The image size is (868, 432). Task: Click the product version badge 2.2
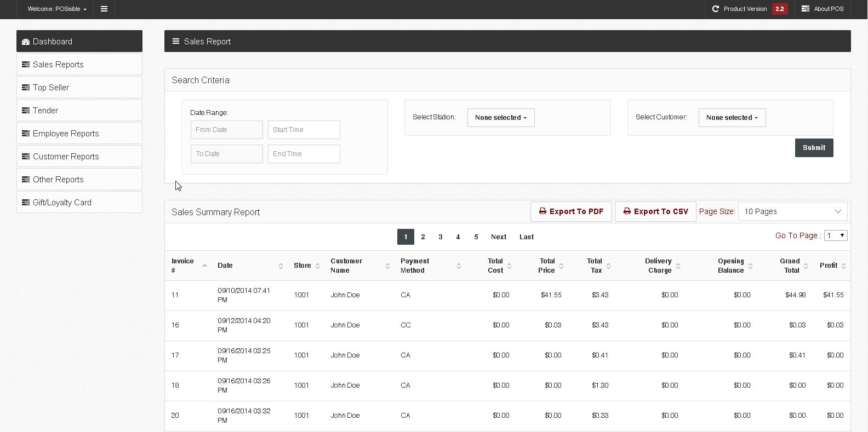coord(780,9)
